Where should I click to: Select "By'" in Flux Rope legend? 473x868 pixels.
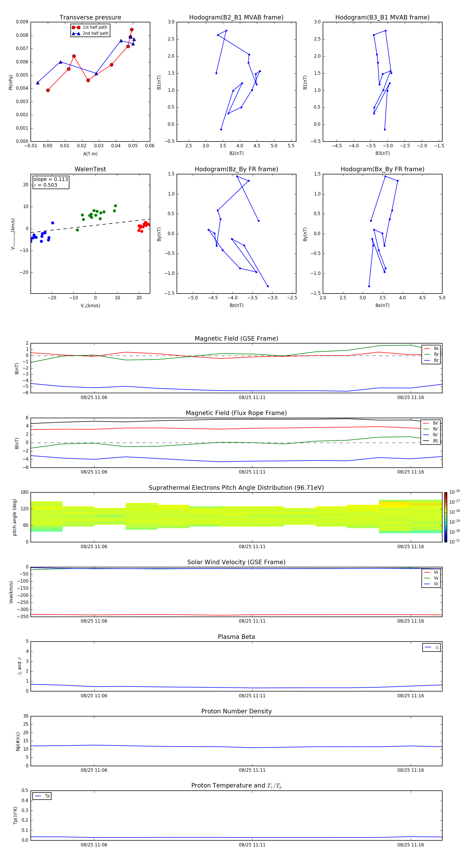coord(431,429)
